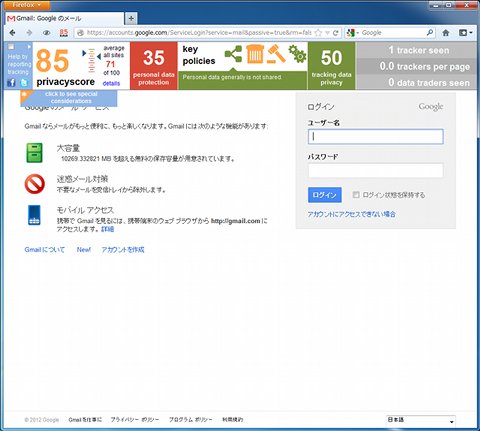This screenshot has height=431, width=480.
Task: Open search engine selector dropdown
Action: point(353,33)
